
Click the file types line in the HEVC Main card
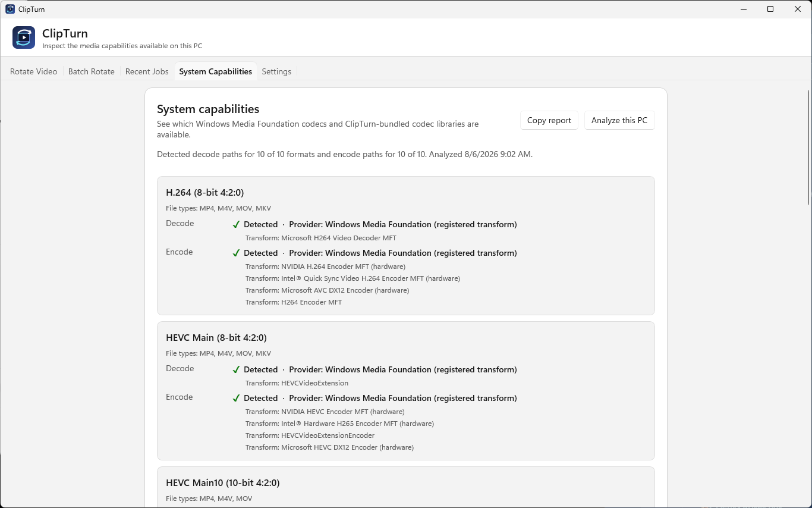218,353
